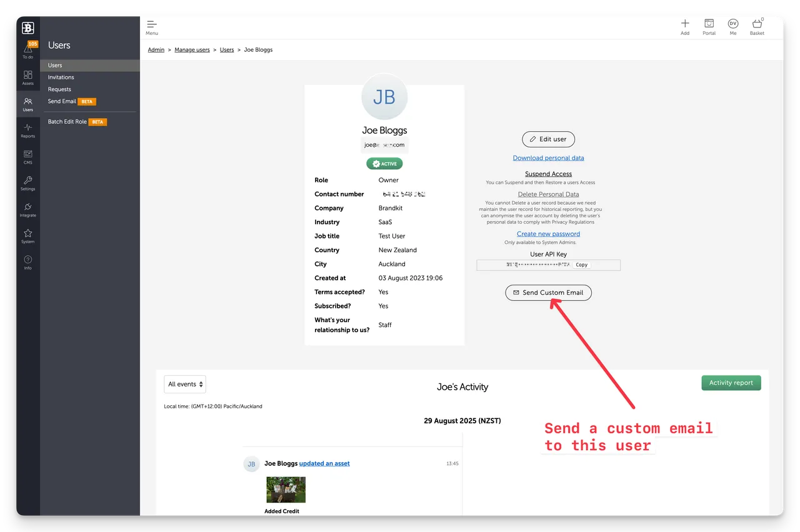Screen dimensions: 800x532
Task: Select Invitations in the Users submenu
Action: pyautogui.click(x=61, y=77)
